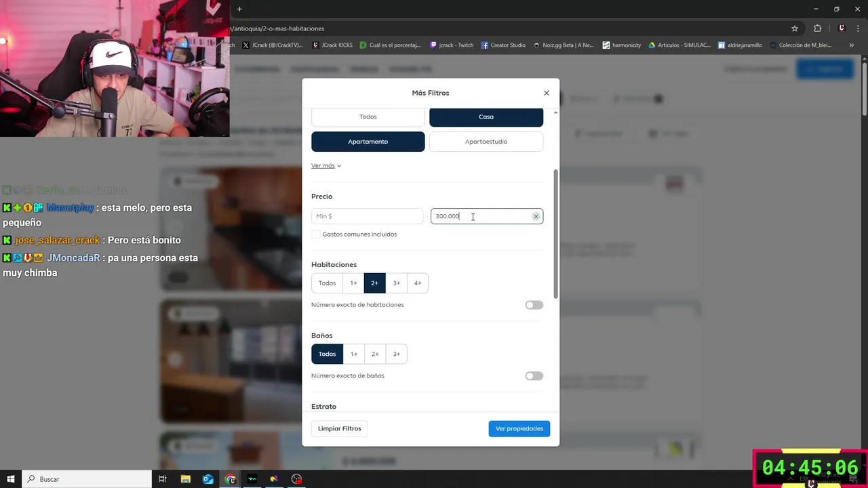Show more bookmarks overflow chevron
This screenshot has height=488, width=868.
click(x=852, y=45)
